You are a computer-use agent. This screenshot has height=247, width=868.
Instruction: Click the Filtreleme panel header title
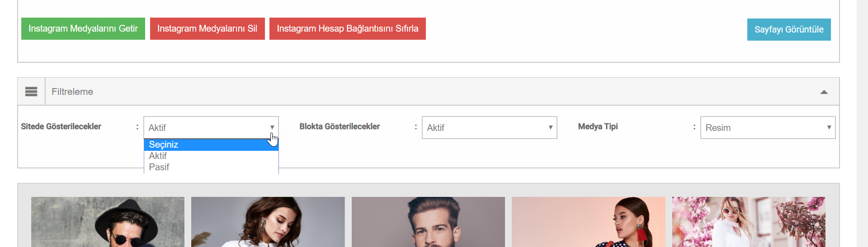click(72, 92)
